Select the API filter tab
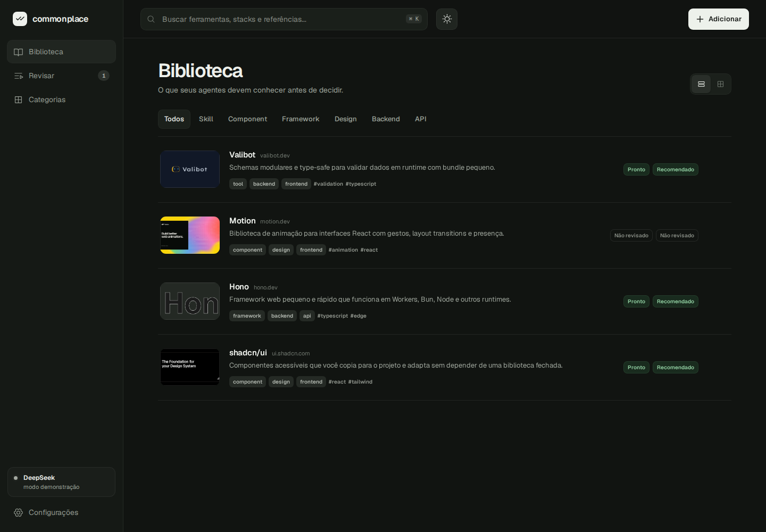Viewport: 766px width, 532px height. click(421, 119)
